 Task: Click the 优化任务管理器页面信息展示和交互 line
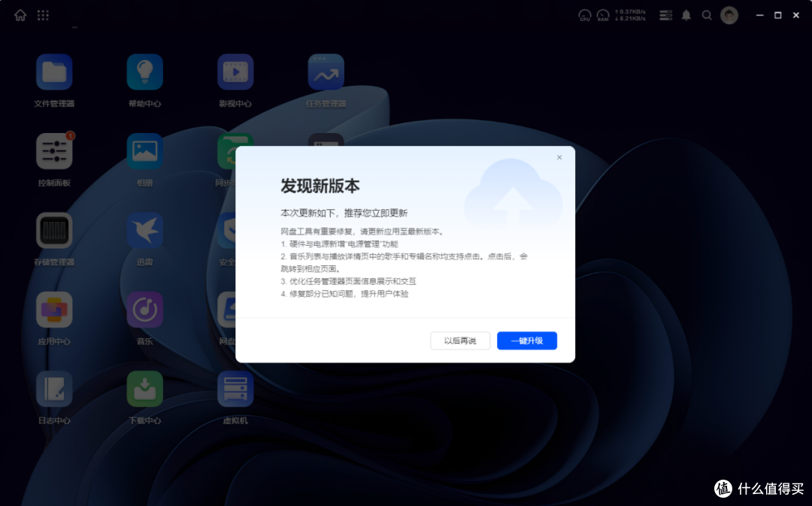[x=349, y=281]
